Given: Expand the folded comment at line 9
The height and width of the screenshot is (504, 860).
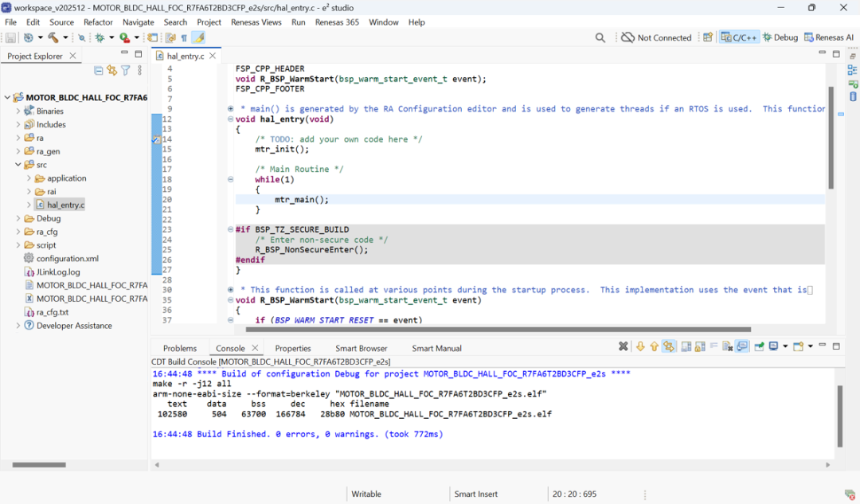Looking at the screenshot, I should [230, 108].
